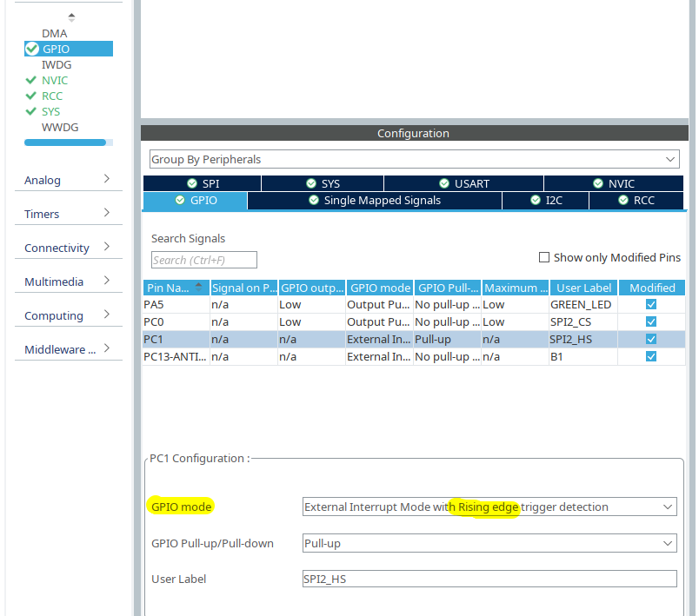
Task: Click the B1 user label cell
Action: [583, 357]
